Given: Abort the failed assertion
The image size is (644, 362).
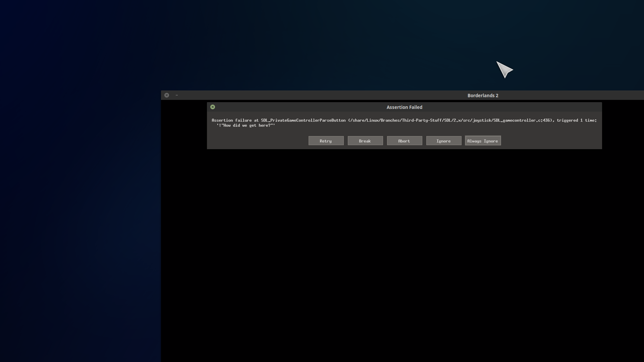Looking at the screenshot, I should pos(405,141).
